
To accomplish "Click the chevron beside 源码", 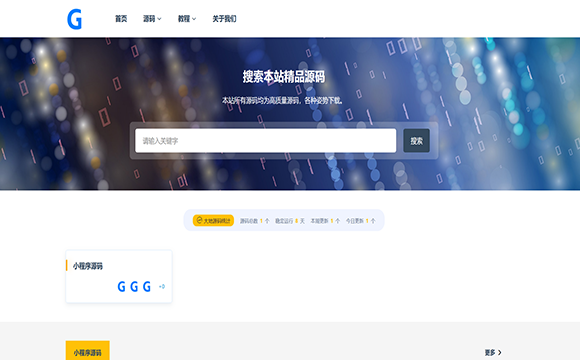I will [x=159, y=19].
